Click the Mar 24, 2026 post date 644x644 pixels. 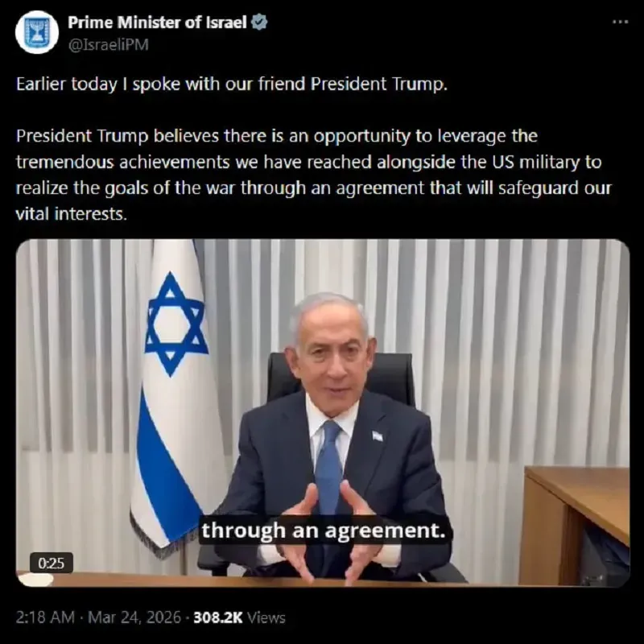(x=134, y=617)
